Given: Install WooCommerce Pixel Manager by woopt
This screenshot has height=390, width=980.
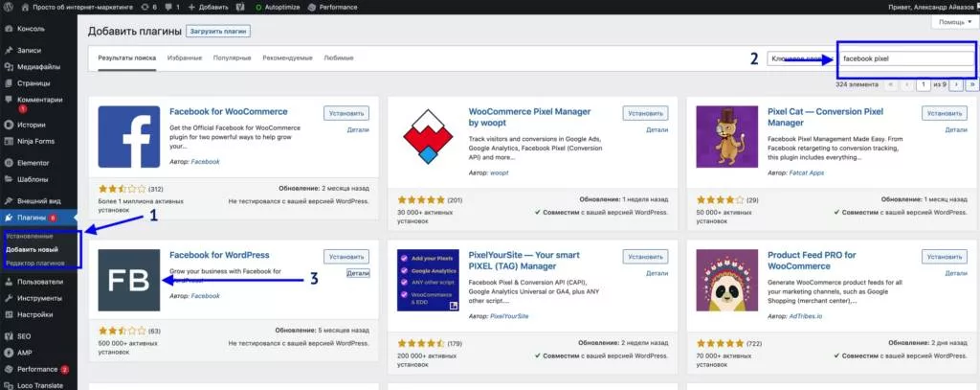Looking at the screenshot, I should tap(645, 113).
